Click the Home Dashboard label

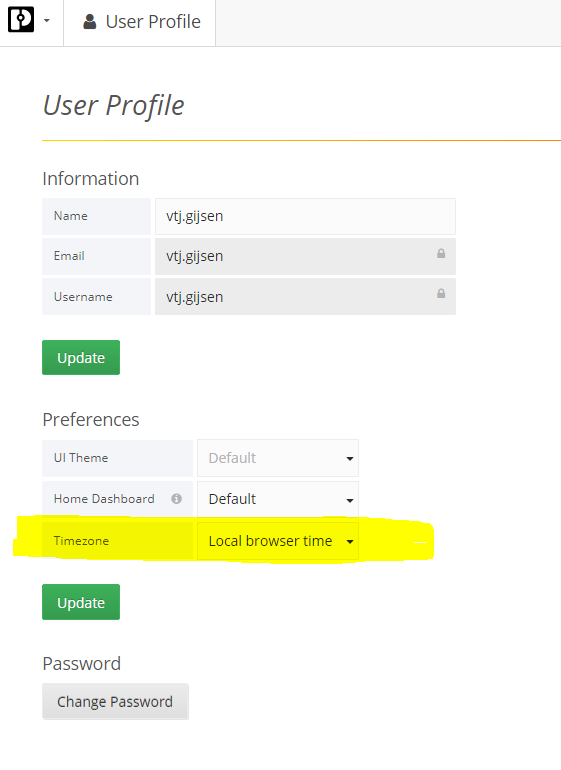coord(104,499)
